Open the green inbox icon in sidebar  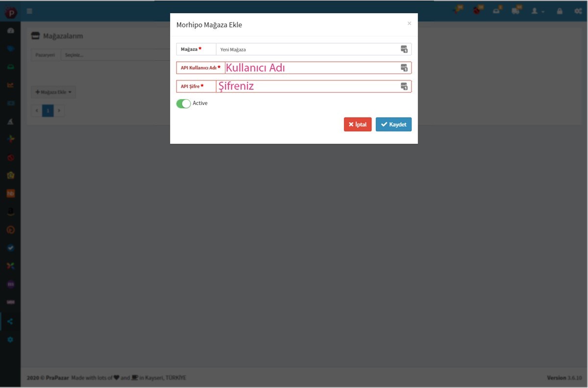click(x=10, y=67)
